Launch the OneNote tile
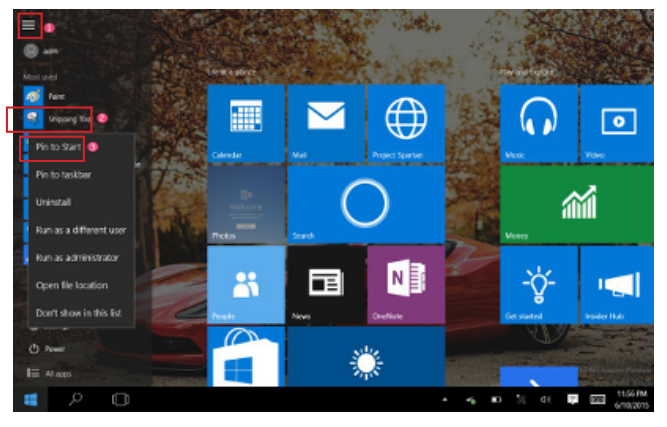 coord(406,285)
